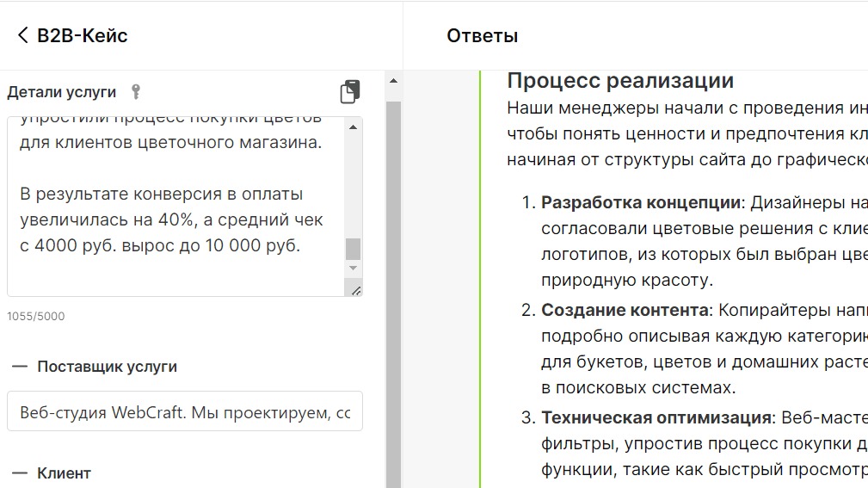Go back using B2B-Кейс arrow
The width and height of the screenshot is (868, 488).
(x=22, y=35)
